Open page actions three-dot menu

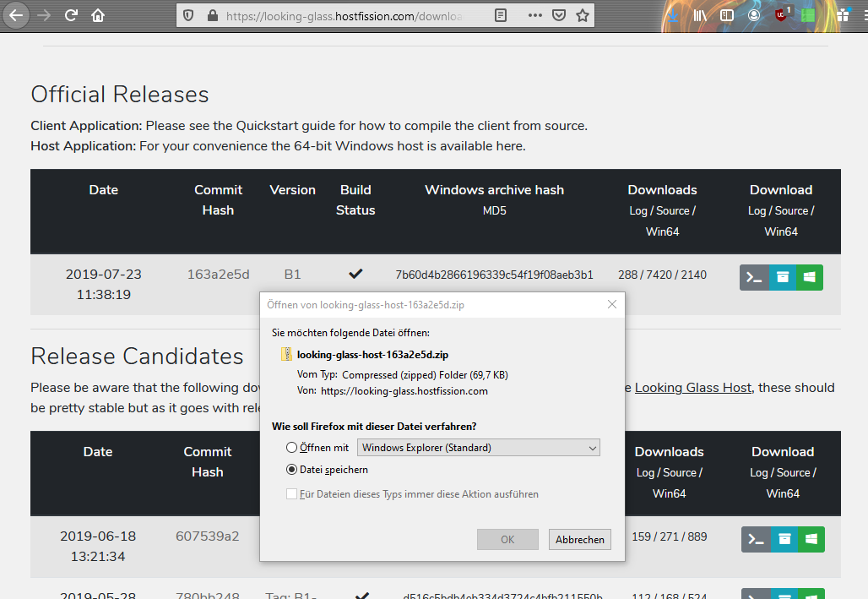534,15
